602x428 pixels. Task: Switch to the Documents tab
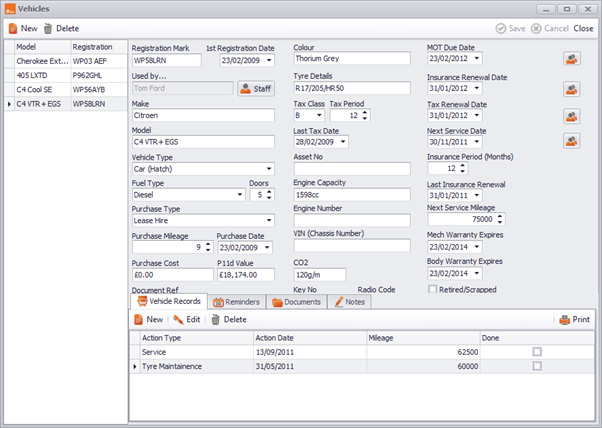coord(296,302)
